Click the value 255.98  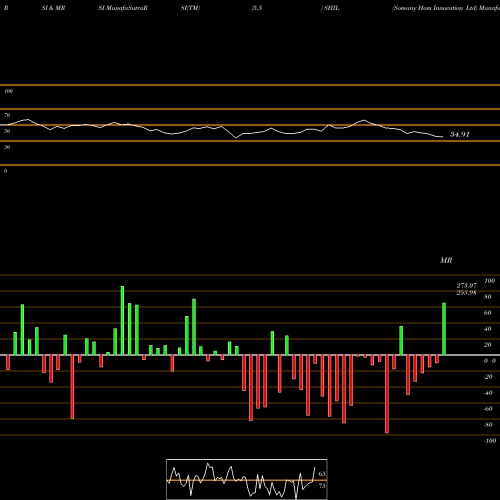click(x=466, y=293)
